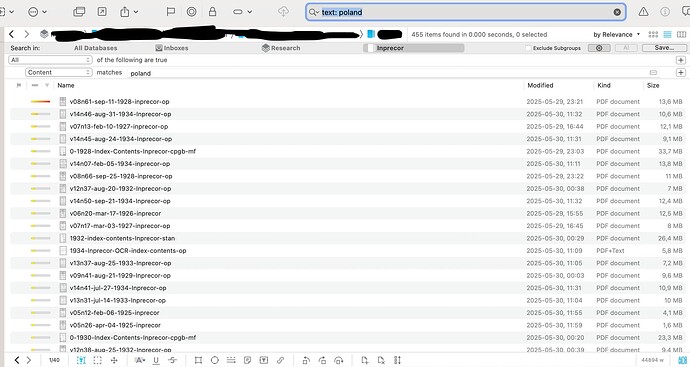
Task: Click the cloud upload sync icon
Action: (x=283, y=12)
